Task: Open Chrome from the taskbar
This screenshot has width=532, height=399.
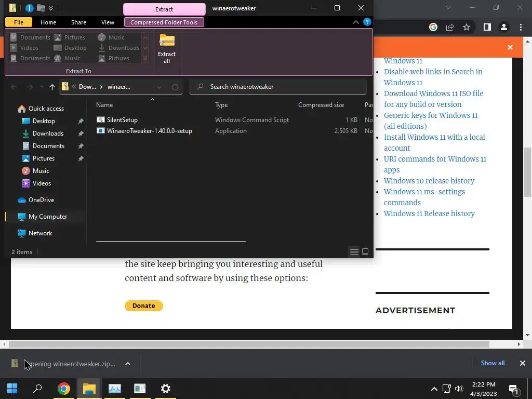Action: (64, 388)
